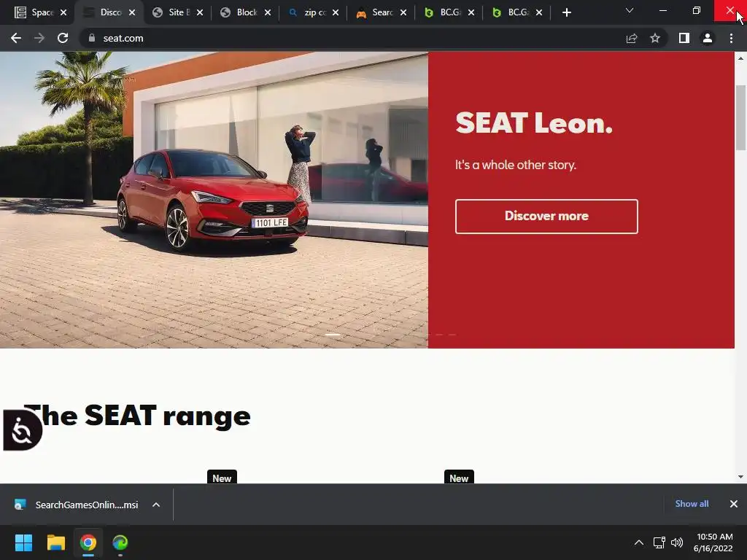Open the volume control icon
This screenshot has height=560, width=747.
(x=677, y=542)
